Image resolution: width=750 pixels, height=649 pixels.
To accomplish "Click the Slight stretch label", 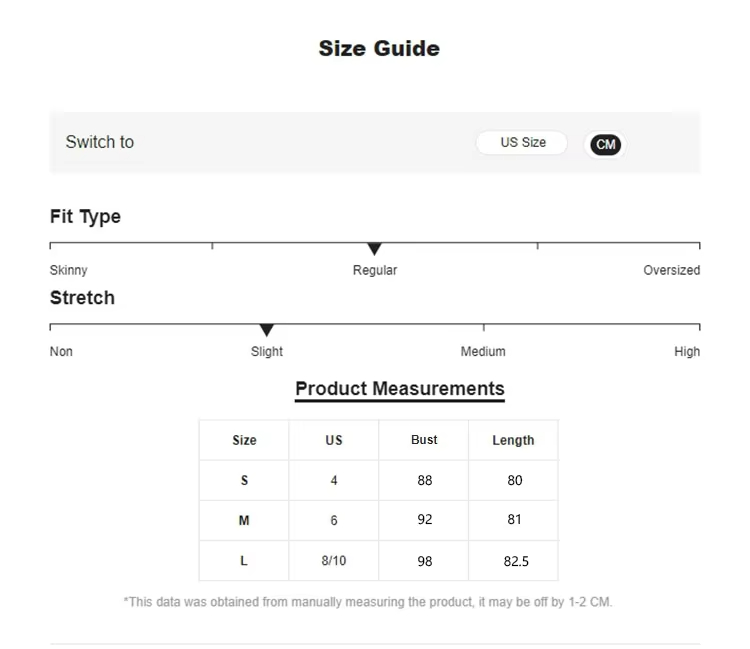I will (267, 352).
